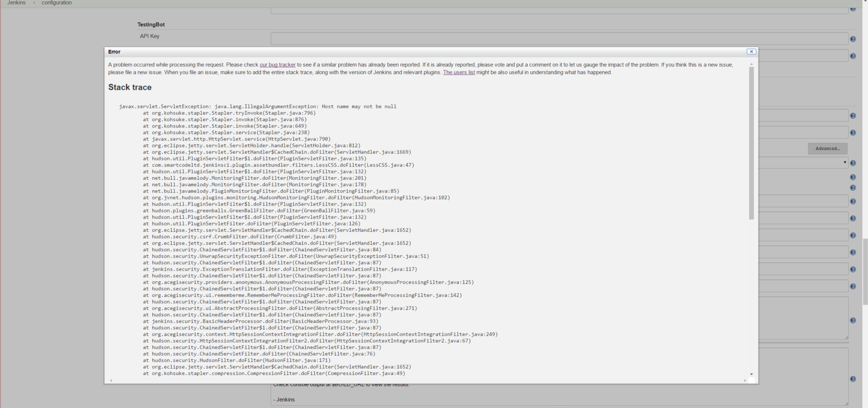This screenshot has width=868, height=408.
Task: Click the help icon just above the Advanced button
Action: click(x=853, y=133)
